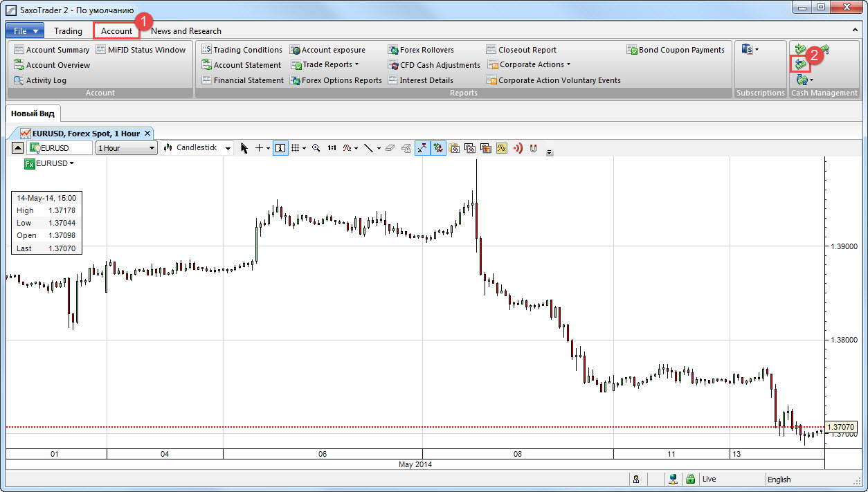The height and width of the screenshot is (492, 868).
Task: Open the News and Research tab
Action: pos(186,30)
